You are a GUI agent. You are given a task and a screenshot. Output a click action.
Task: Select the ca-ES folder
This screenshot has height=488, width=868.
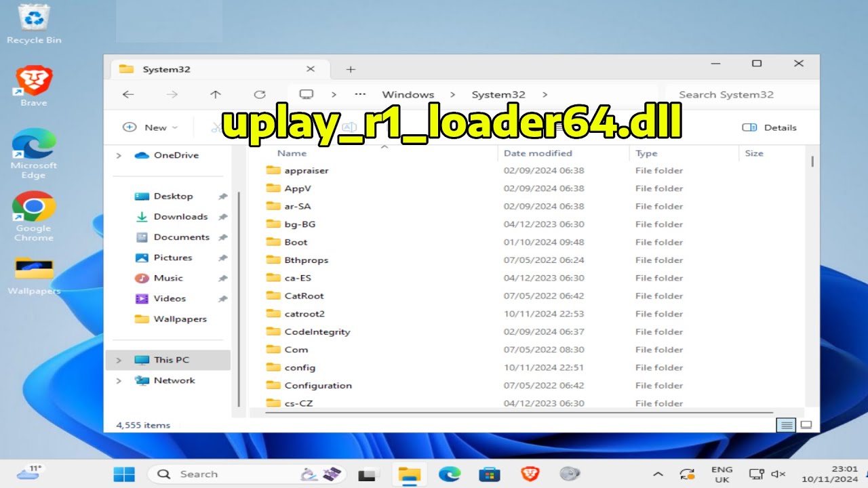(288, 278)
